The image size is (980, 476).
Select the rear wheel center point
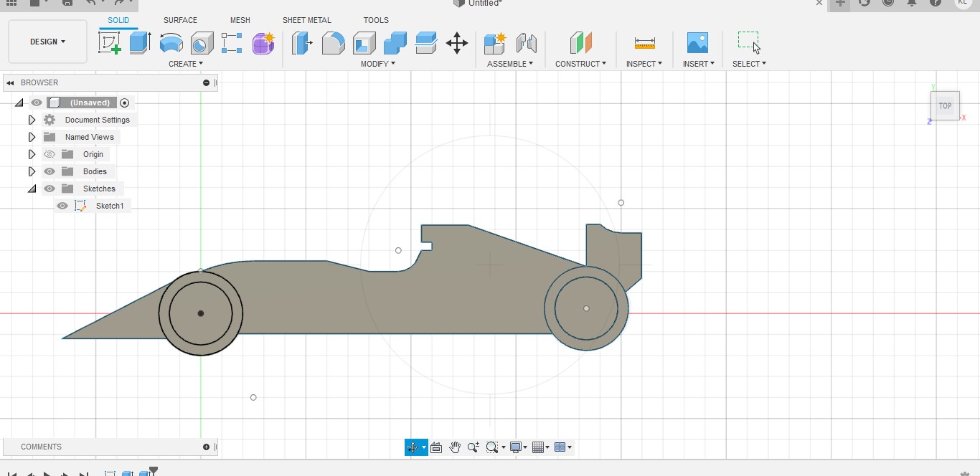pos(586,308)
